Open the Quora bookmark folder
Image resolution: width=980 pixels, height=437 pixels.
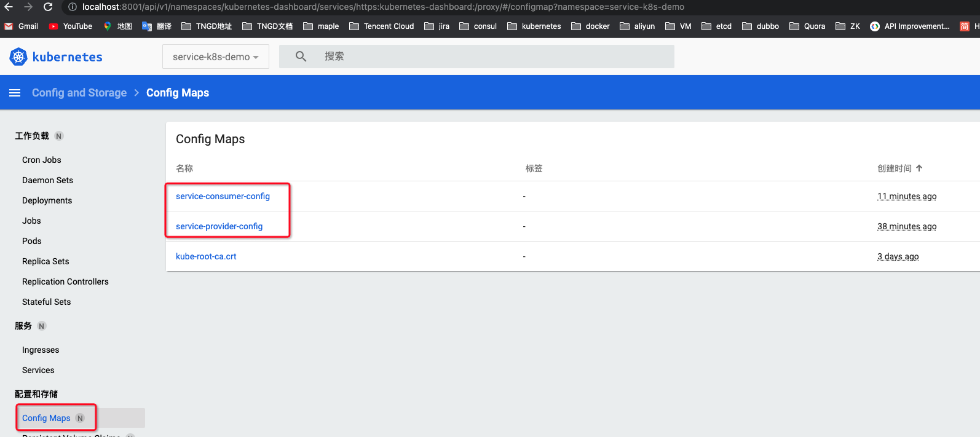point(807,26)
